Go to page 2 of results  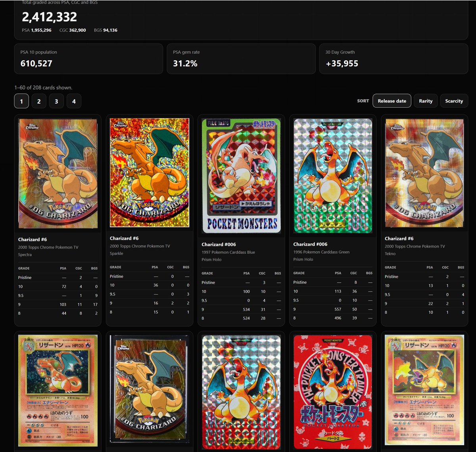tap(39, 101)
